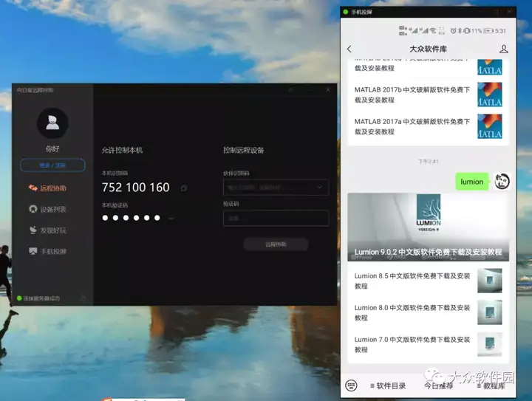Open 设备列表 device list in sidebar
The image size is (532, 401).
click(x=47, y=209)
